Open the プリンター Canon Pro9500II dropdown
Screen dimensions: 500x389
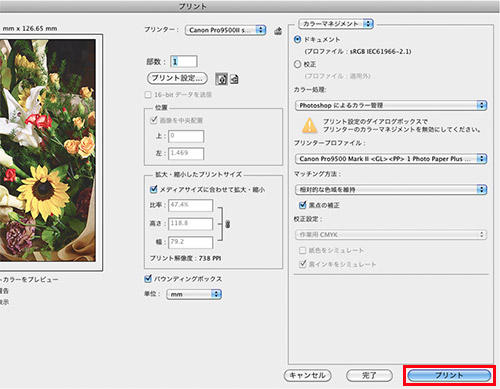(225, 30)
